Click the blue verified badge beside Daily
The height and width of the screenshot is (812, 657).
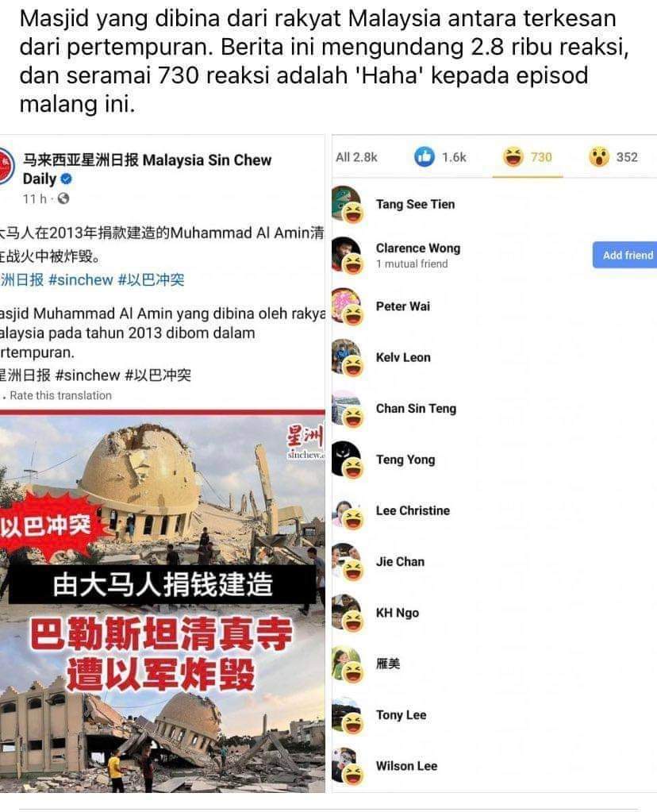pos(67,179)
